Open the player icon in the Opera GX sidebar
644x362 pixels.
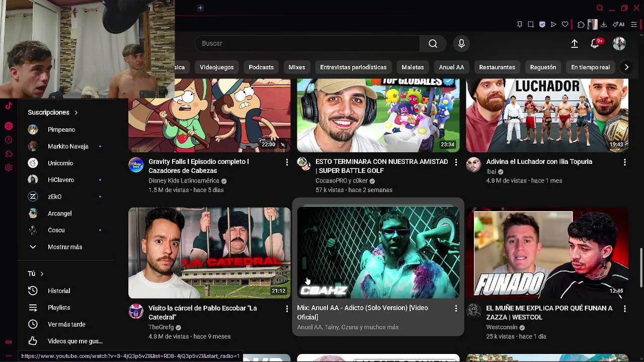point(9,126)
